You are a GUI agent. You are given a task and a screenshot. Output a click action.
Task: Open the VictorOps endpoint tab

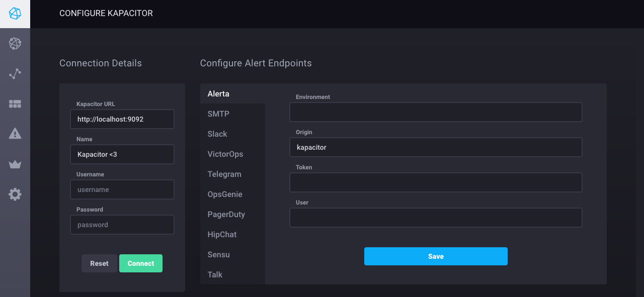pyautogui.click(x=225, y=154)
